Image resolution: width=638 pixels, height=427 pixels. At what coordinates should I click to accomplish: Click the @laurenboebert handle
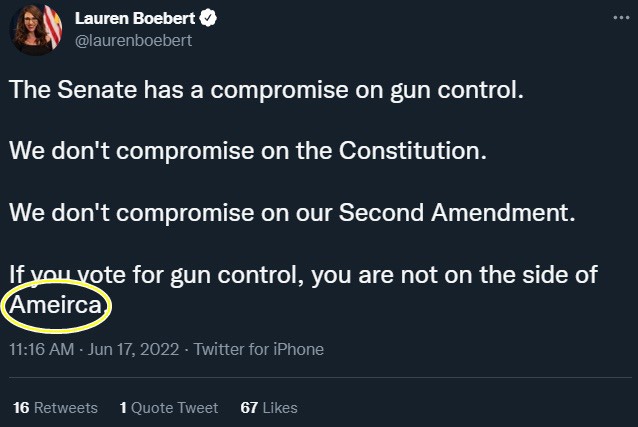pos(133,40)
